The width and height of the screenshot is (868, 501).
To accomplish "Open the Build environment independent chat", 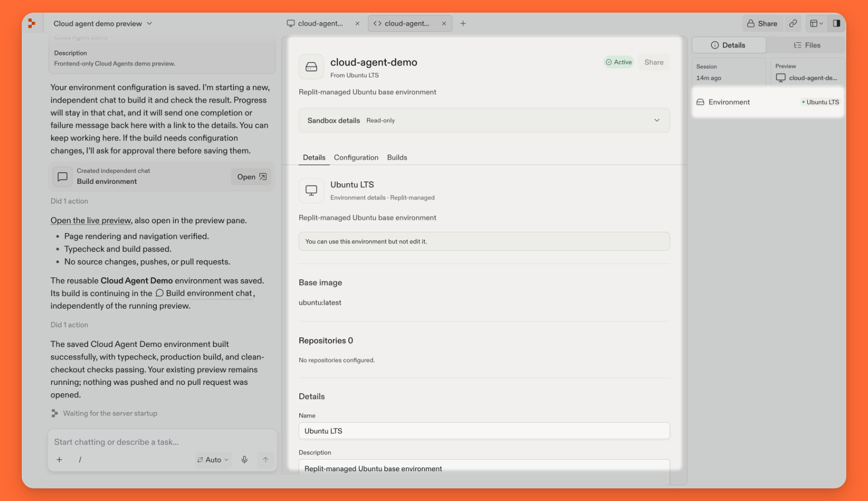I will coord(251,177).
